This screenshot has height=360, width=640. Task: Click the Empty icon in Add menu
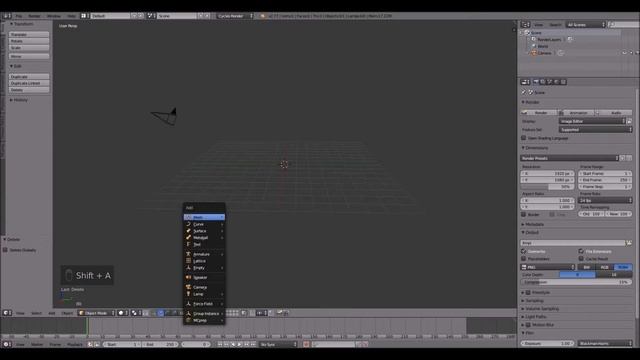point(188,267)
